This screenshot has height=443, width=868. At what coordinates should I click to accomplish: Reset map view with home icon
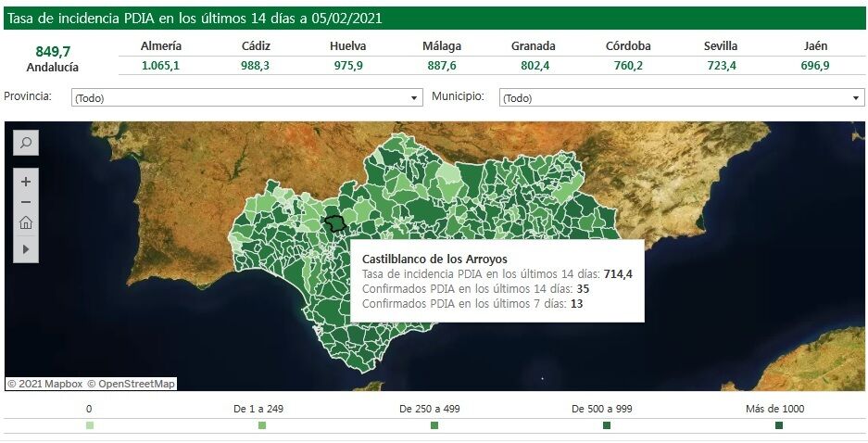[x=26, y=222]
